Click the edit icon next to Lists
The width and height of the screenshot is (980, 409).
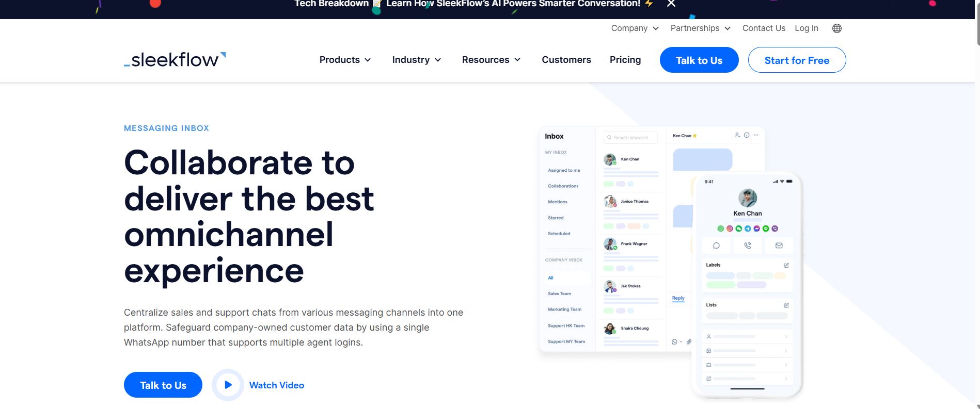coord(786,305)
